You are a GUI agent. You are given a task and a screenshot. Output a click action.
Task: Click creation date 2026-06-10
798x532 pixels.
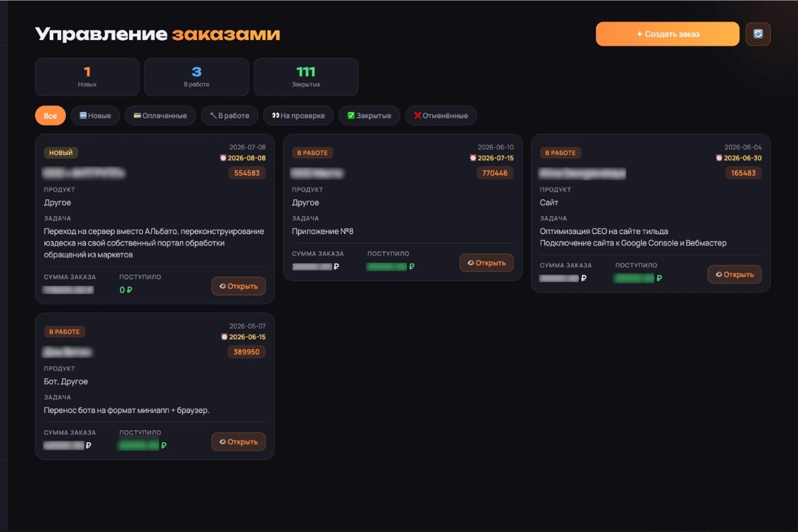[495, 148]
